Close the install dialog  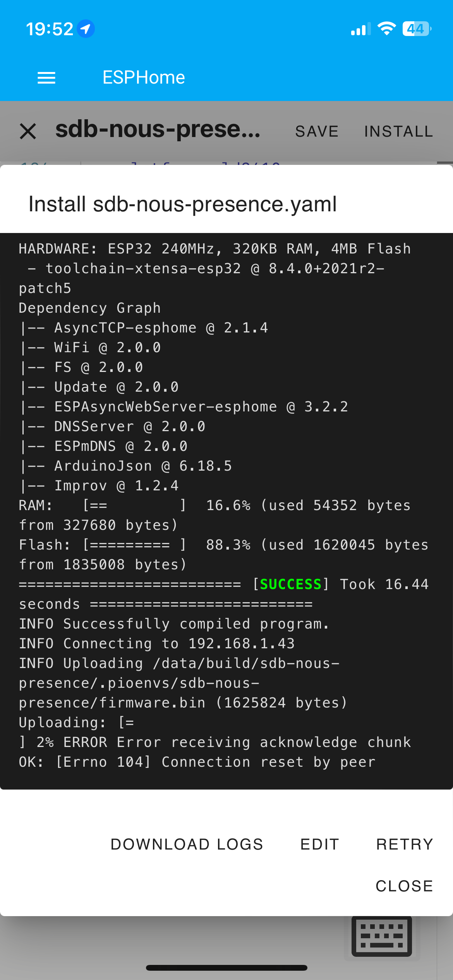(x=404, y=886)
